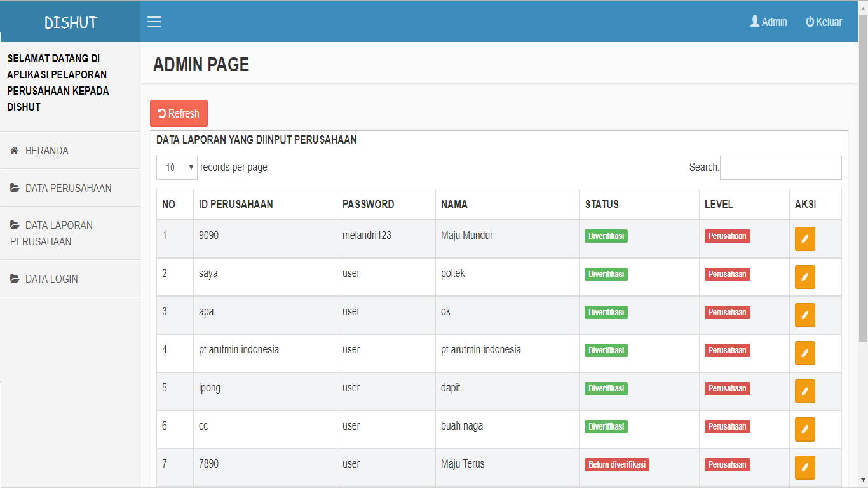Toggle the hamburger sidebar menu
This screenshot has width=868, height=488.
tap(154, 22)
